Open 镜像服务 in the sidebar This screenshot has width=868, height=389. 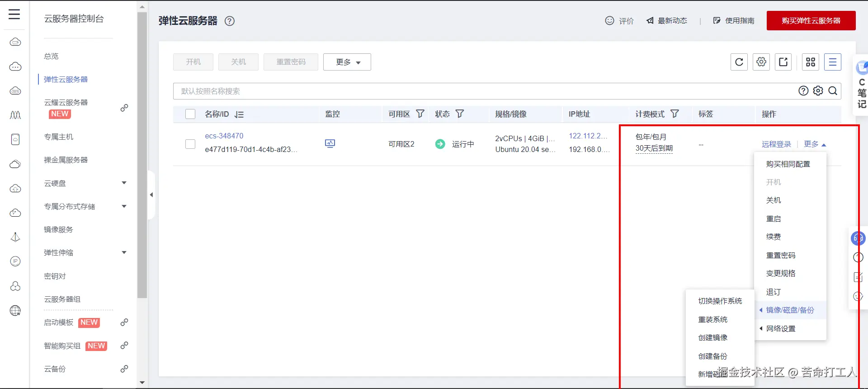tap(58, 230)
